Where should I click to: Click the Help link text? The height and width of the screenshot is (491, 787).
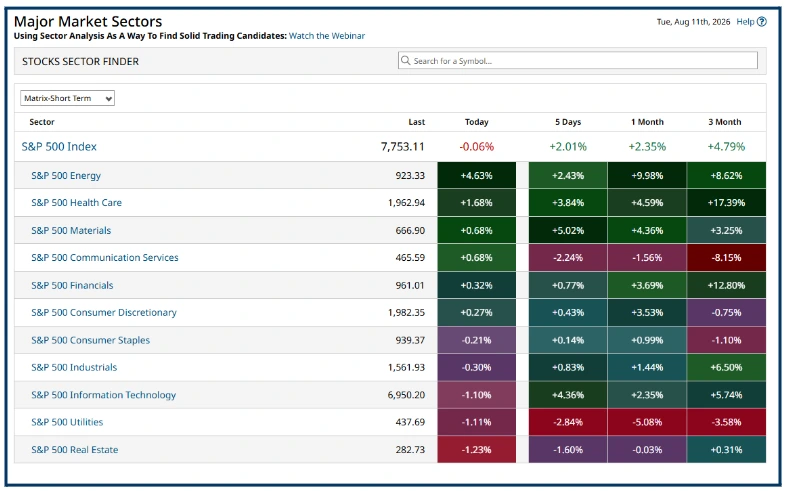(745, 22)
